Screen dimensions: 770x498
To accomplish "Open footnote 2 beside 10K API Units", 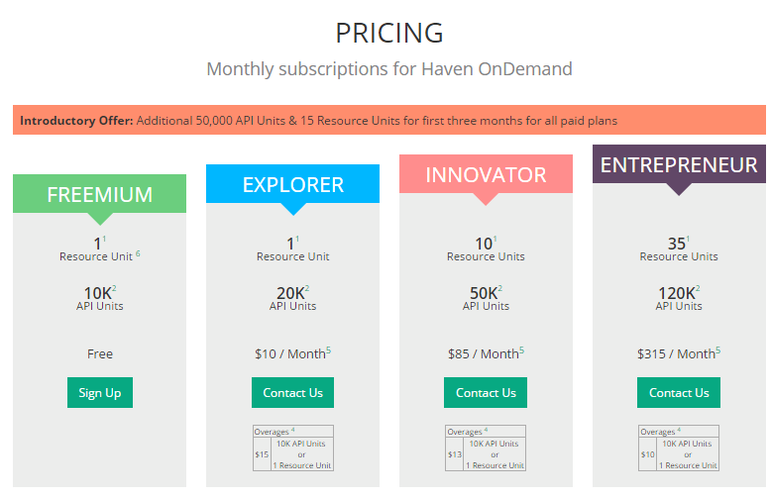I will 114,288.
